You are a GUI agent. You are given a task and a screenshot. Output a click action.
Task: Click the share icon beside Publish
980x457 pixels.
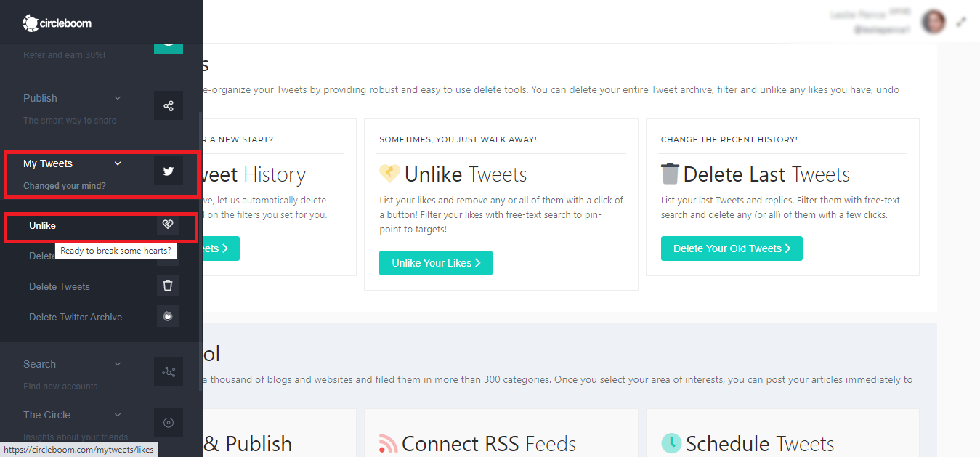click(x=168, y=105)
